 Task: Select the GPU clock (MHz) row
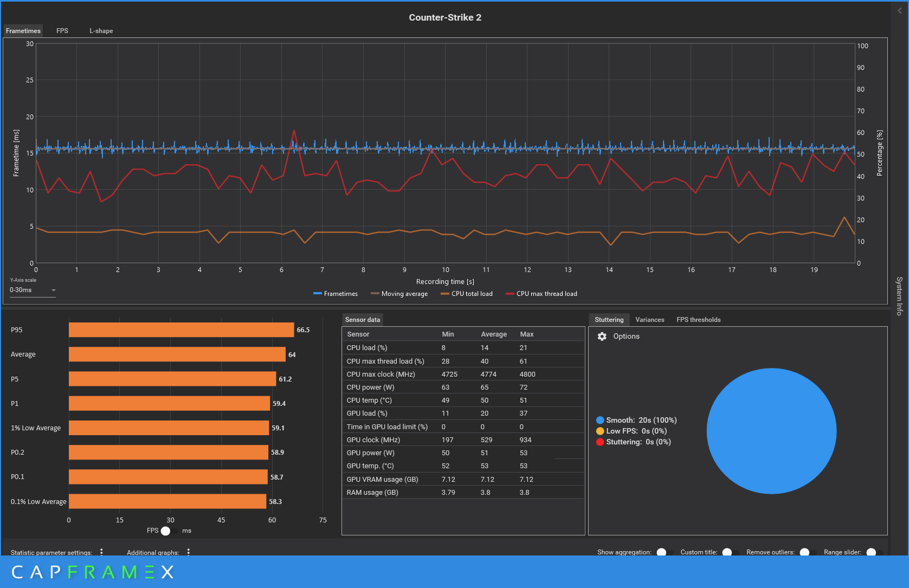tap(463, 440)
